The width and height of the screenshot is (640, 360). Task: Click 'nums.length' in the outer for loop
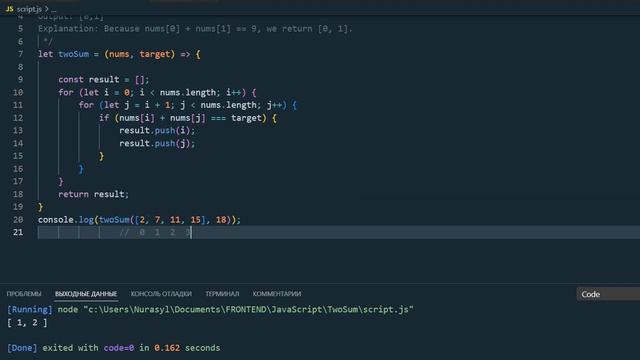click(188, 93)
